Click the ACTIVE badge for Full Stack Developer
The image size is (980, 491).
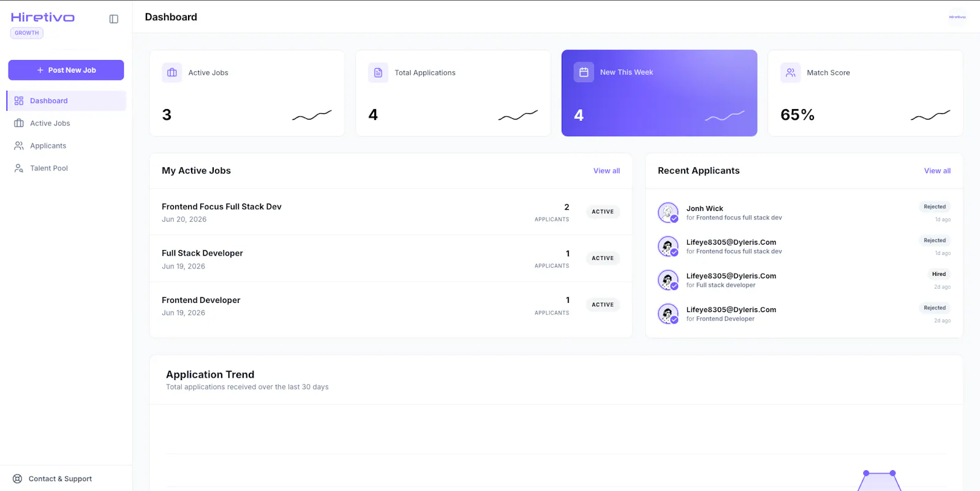tap(603, 258)
